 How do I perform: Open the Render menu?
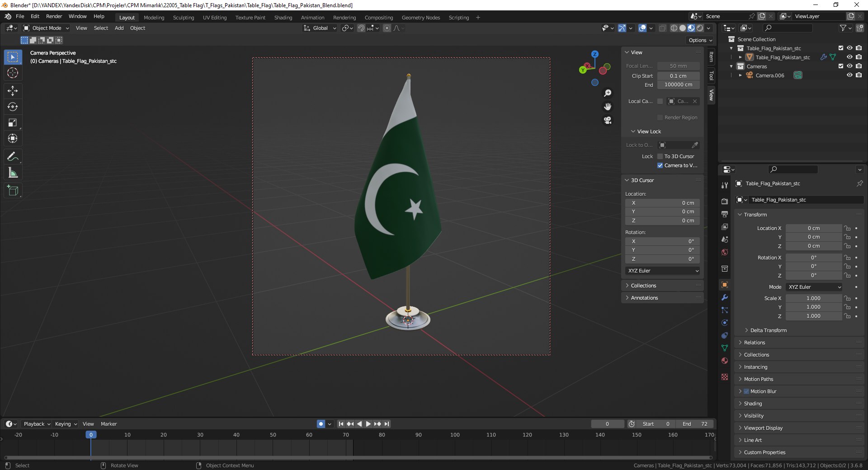[54, 16]
